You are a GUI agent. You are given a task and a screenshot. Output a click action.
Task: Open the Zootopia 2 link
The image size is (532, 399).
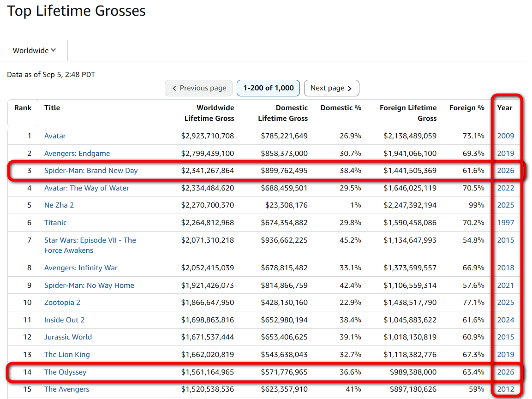coord(62,303)
